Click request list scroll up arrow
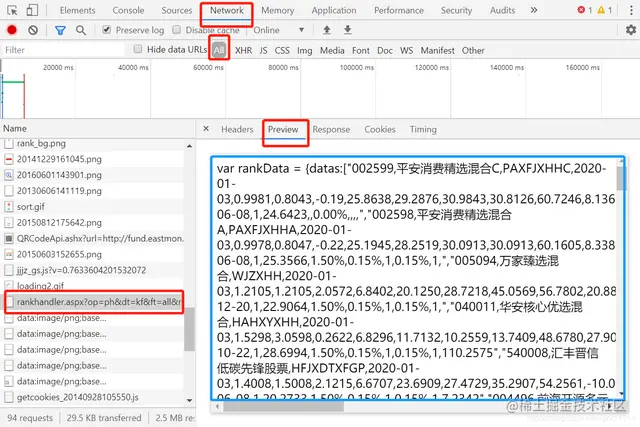640x427 pixels. [189, 146]
